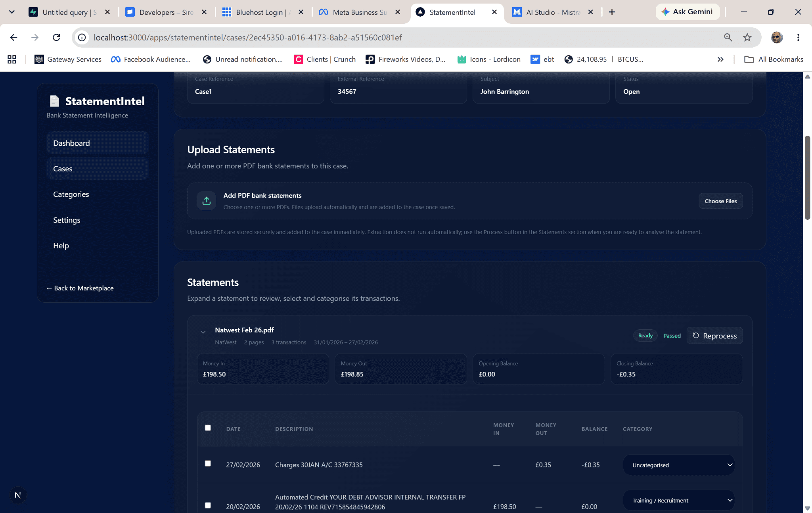Open the Dashboard sidebar item
Image resolution: width=812 pixels, height=513 pixels.
(98, 143)
